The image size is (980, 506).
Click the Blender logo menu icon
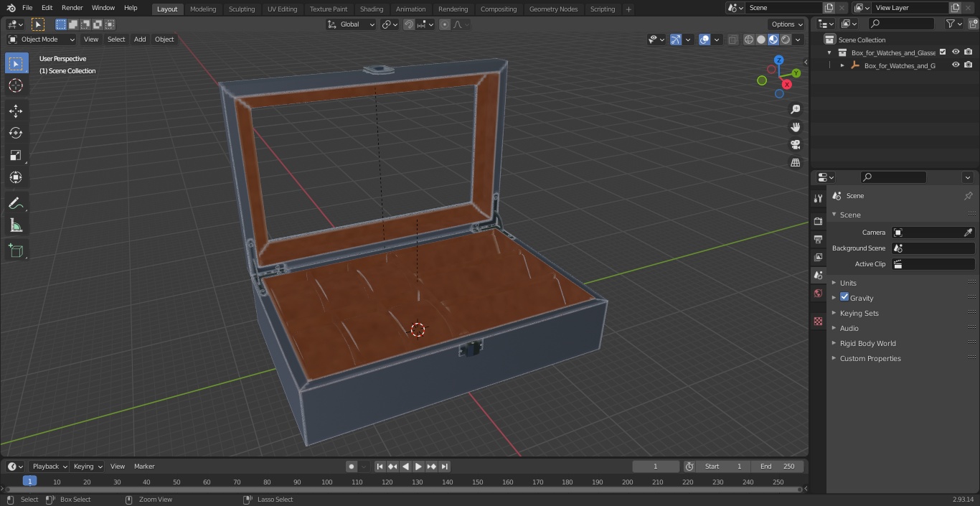(x=11, y=8)
